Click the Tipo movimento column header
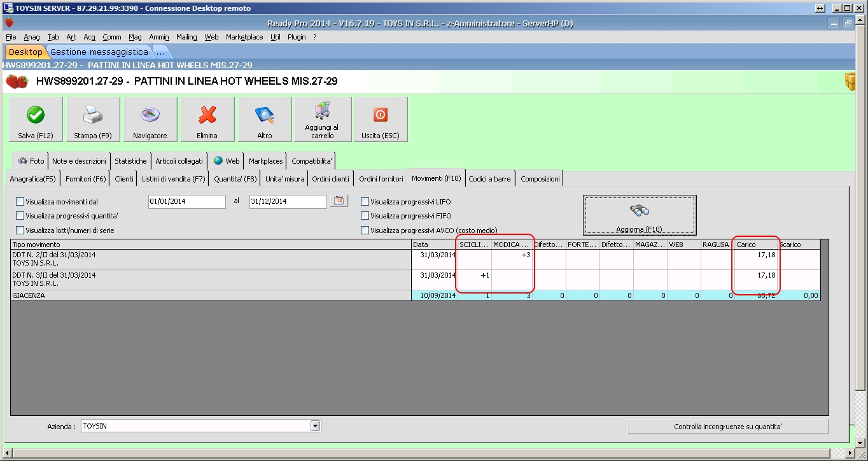The image size is (868, 461). tap(211, 245)
